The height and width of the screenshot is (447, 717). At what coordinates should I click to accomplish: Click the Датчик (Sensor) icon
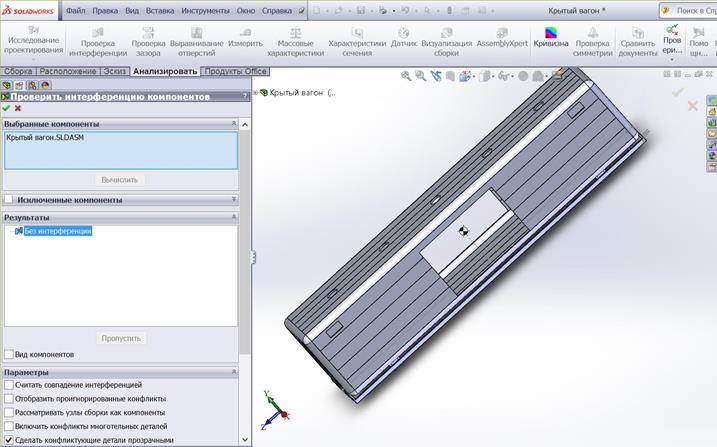403,42
